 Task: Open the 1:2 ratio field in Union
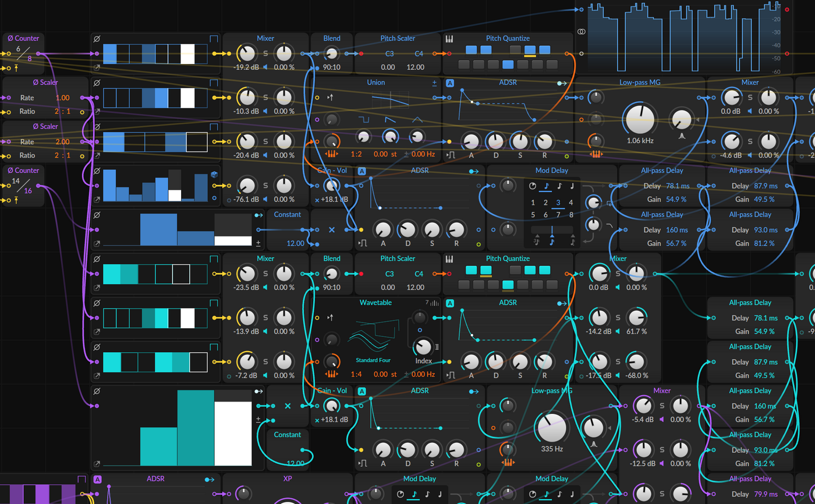357,154
